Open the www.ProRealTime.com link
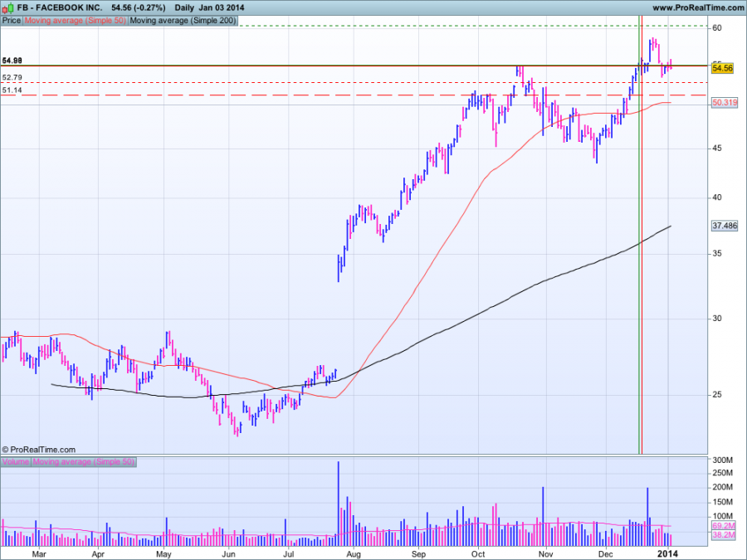The image size is (747, 560). coord(697,7)
